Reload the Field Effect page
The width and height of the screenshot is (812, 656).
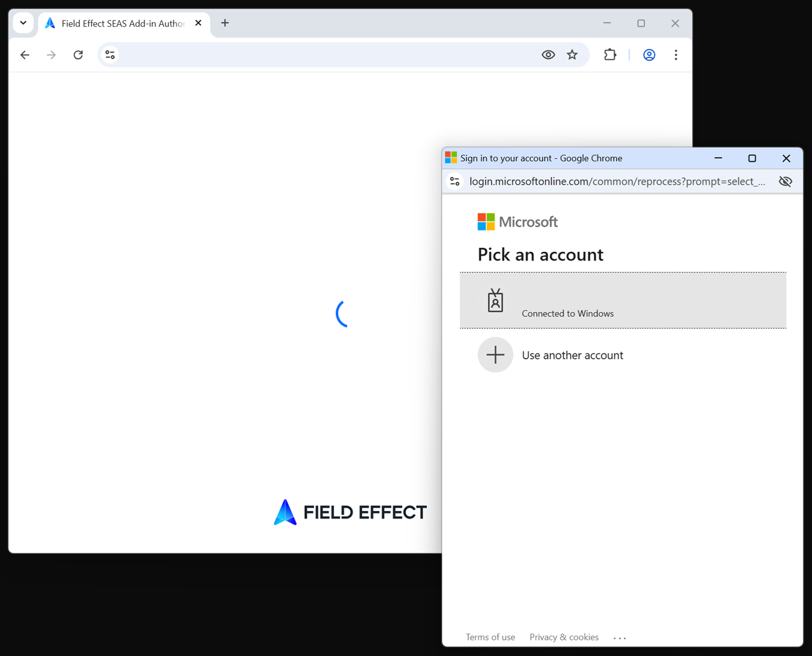pos(78,55)
